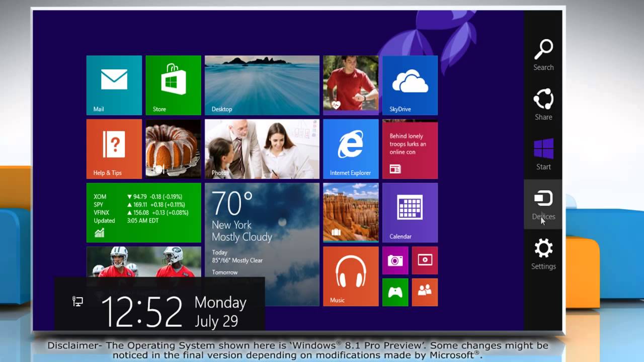Click the Start charm Windows logo

coord(543,149)
